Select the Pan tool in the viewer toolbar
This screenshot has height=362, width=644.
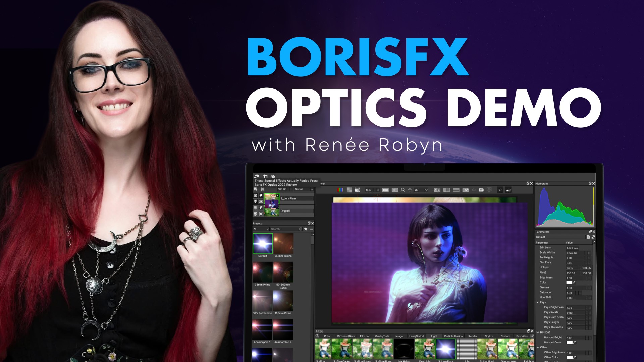point(410,189)
